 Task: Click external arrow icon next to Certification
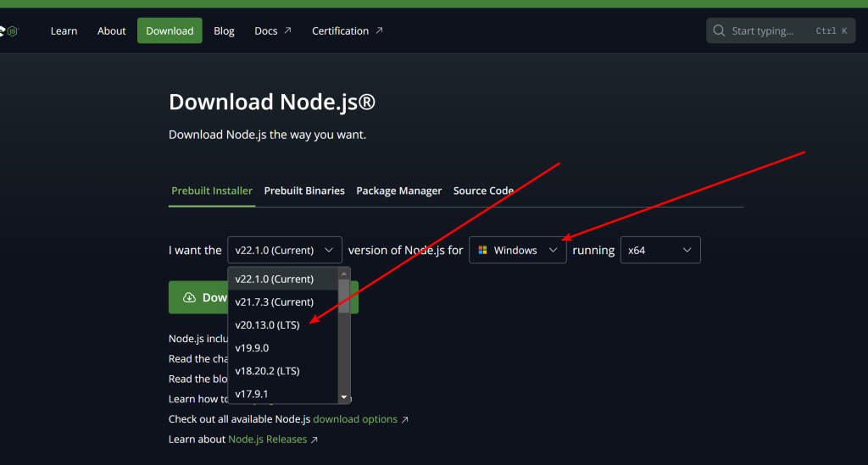pyautogui.click(x=379, y=30)
